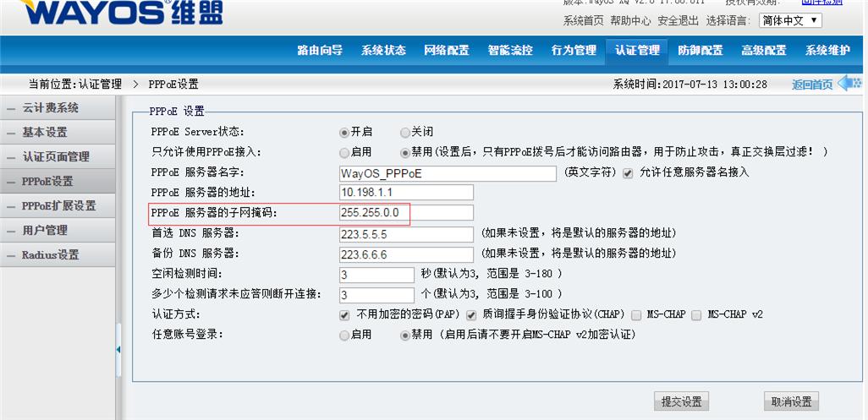Enable the MS-CHAP v2 checkbox

pos(696,314)
